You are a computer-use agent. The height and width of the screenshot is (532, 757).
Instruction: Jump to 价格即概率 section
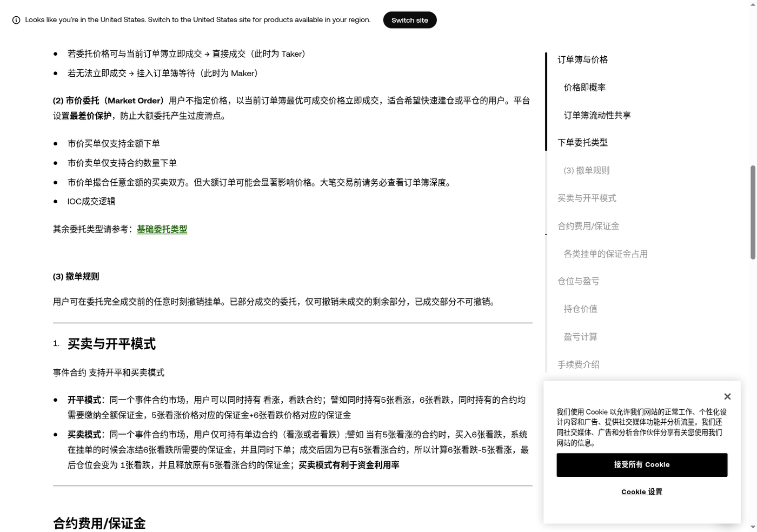[x=585, y=88]
